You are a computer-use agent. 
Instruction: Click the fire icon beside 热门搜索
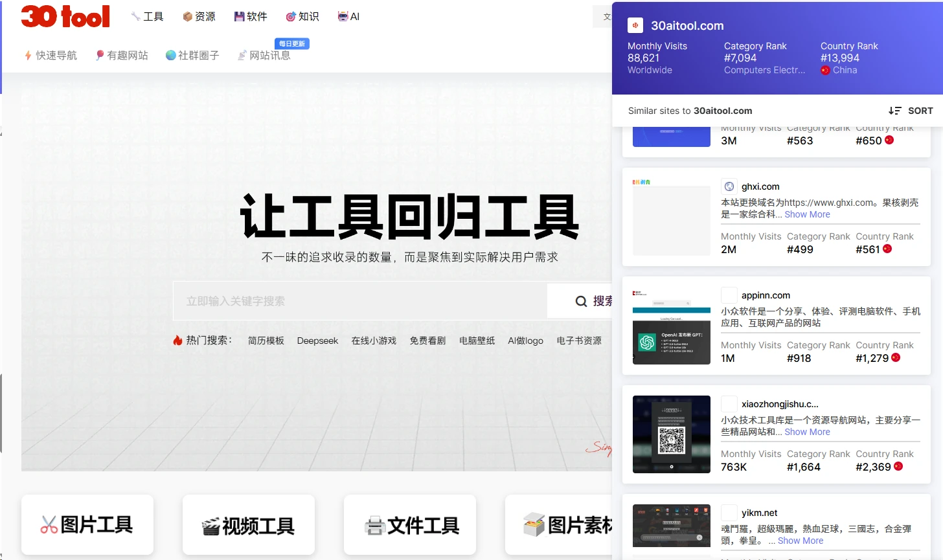tap(177, 340)
